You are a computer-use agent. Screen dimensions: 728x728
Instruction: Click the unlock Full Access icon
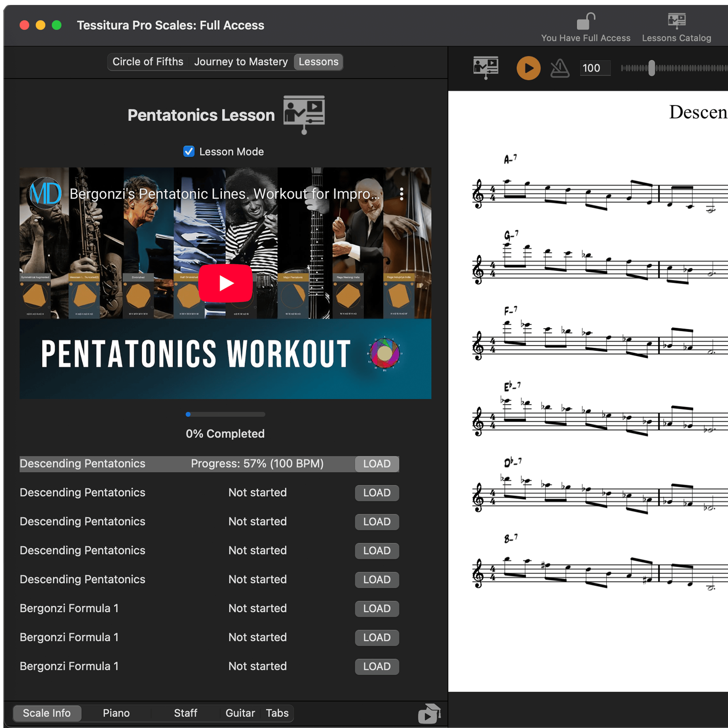coord(586,21)
